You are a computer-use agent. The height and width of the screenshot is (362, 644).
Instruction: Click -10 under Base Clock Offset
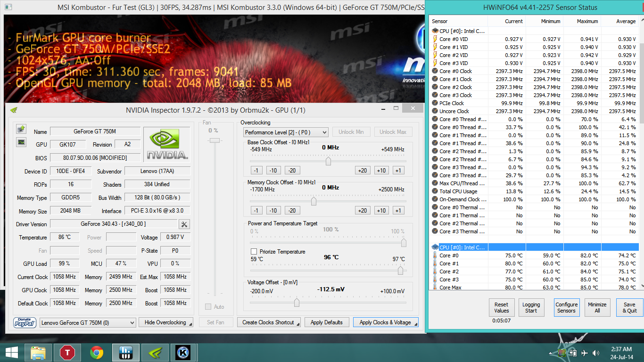pos(273,171)
